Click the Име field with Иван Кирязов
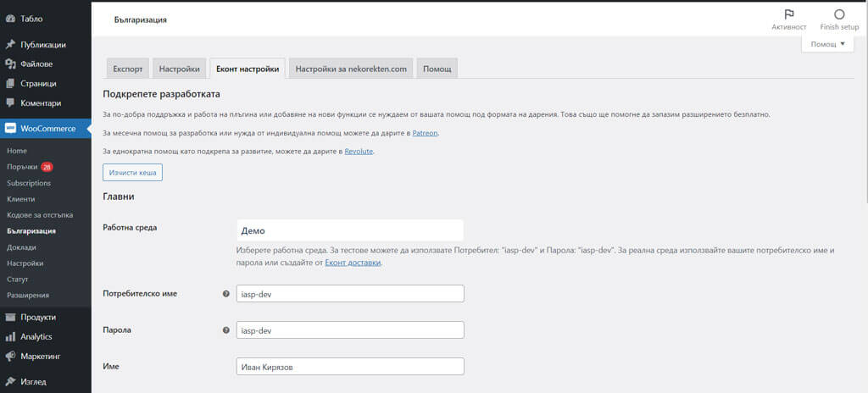The width and height of the screenshot is (868, 393). click(350, 367)
